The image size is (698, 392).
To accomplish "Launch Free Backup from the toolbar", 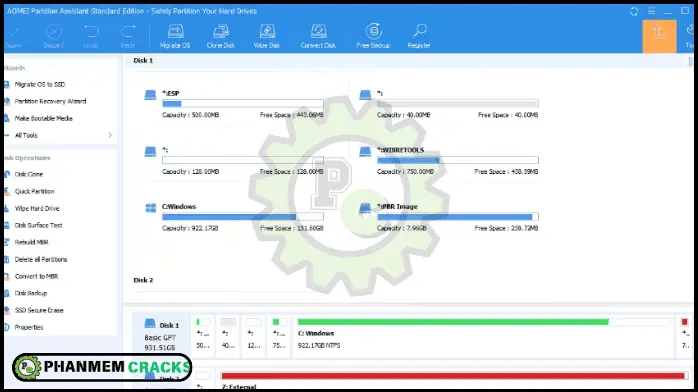I will pyautogui.click(x=373, y=35).
